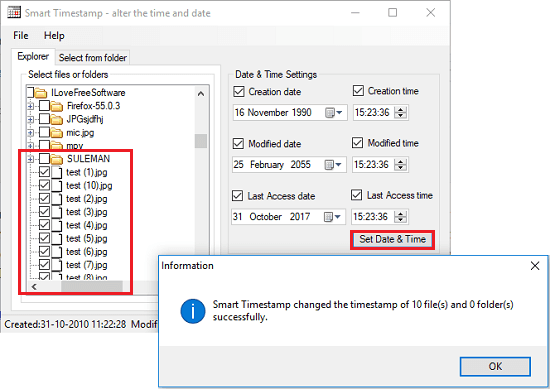550x389 pixels.
Task: Click the Set Date & Time button
Action: tap(392, 239)
